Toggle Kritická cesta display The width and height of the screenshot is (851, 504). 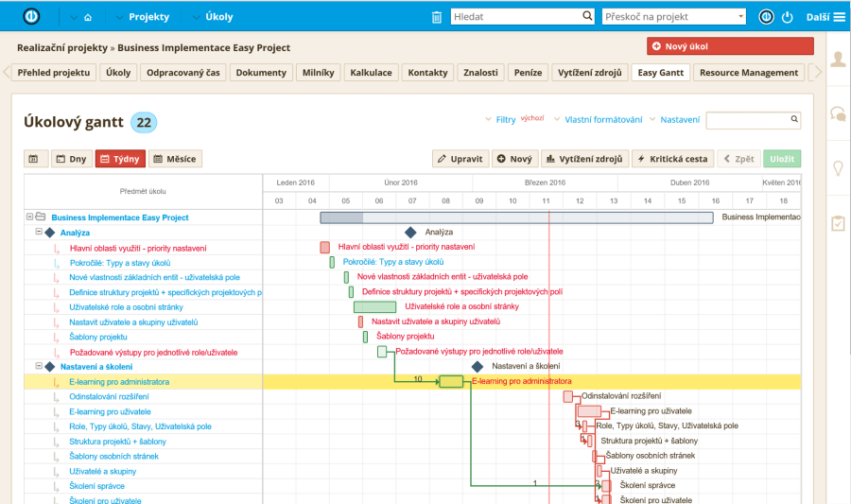pyautogui.click(x=671, y=159)
